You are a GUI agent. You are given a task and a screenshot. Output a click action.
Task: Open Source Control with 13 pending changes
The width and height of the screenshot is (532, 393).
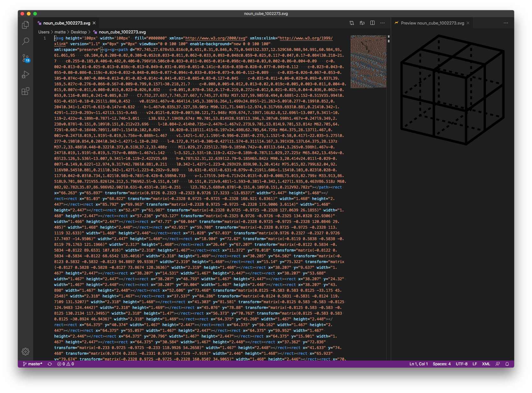[x=26, y=58]
